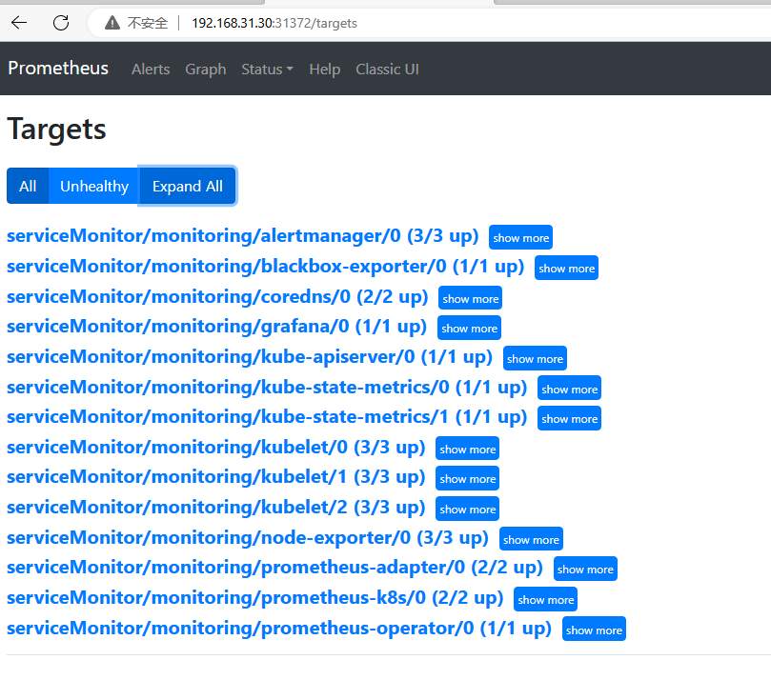Open the Graph nav item
This screenshot has width=771, height=700.
(206, 70)
